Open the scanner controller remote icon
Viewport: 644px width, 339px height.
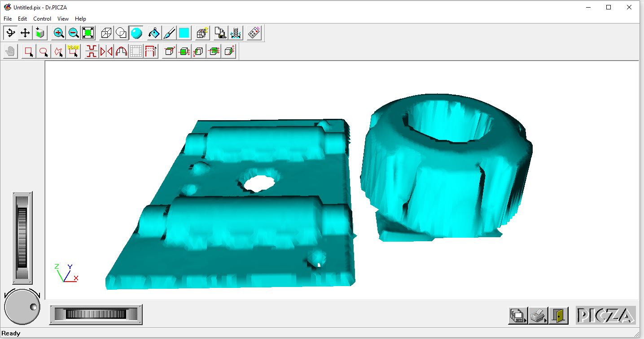pyautogui.click(x=254, y=33)
